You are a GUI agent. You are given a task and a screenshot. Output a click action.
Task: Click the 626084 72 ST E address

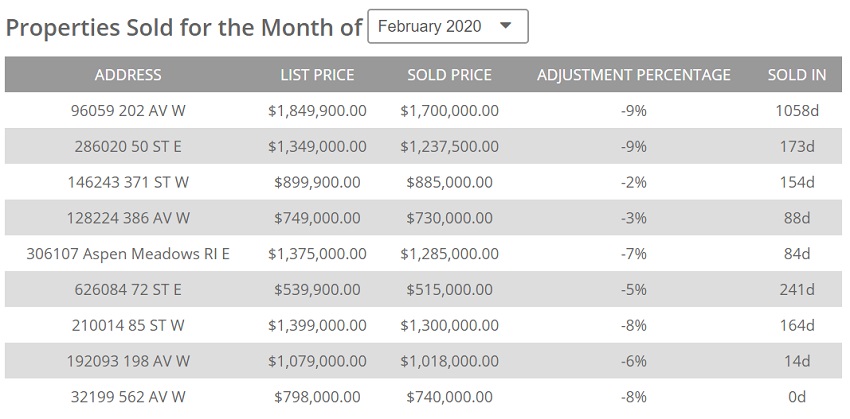[128, 290]
